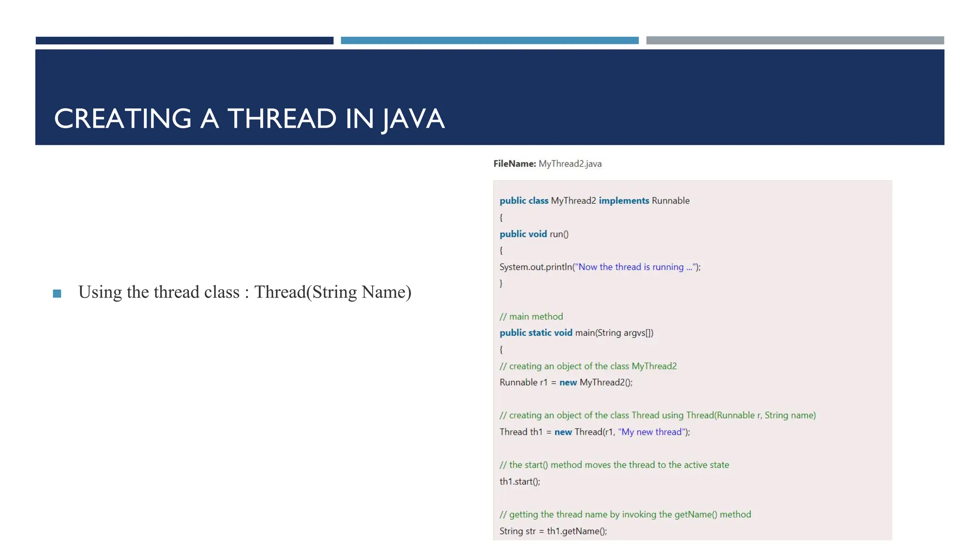This screenshot has width=980, height=551.
Task: Click the blue square bullet marker
Action: point(57,293)
